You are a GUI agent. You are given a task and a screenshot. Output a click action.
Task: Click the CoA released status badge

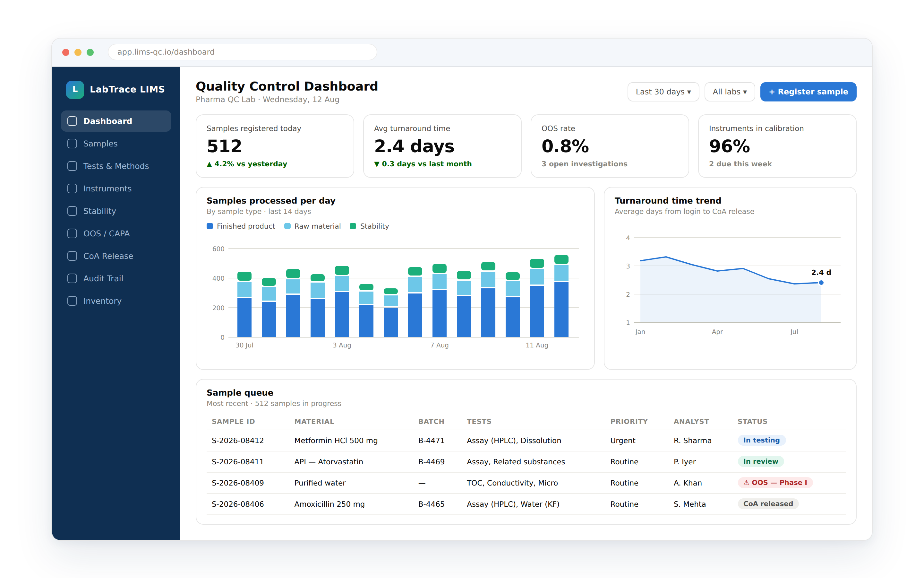point(768,504)
